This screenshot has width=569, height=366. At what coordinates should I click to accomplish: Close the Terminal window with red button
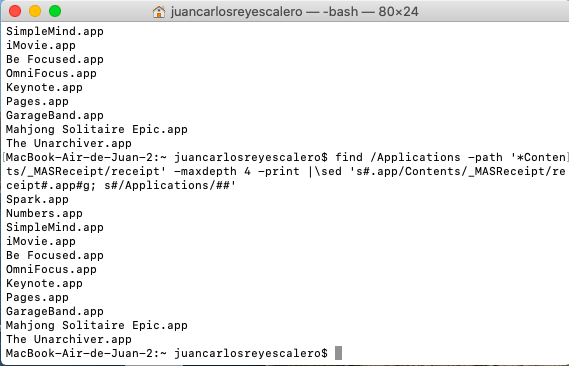pos(15,11)
